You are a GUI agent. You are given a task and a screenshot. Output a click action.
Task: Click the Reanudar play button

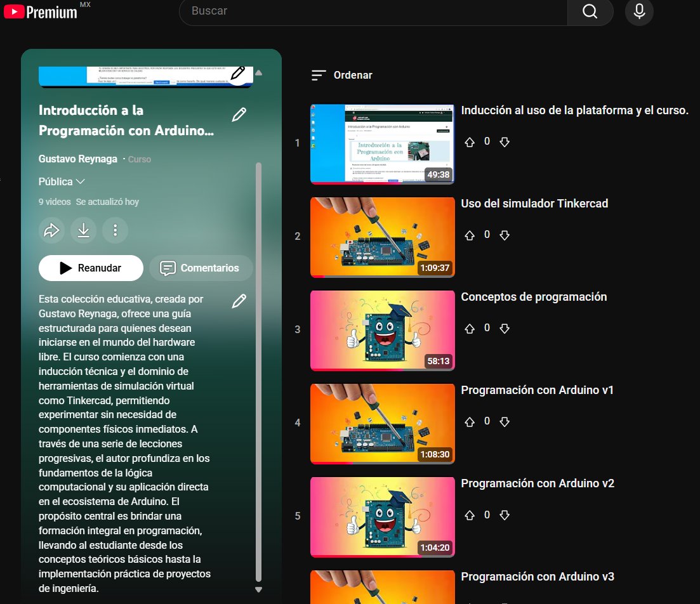[x=91, y=268]
